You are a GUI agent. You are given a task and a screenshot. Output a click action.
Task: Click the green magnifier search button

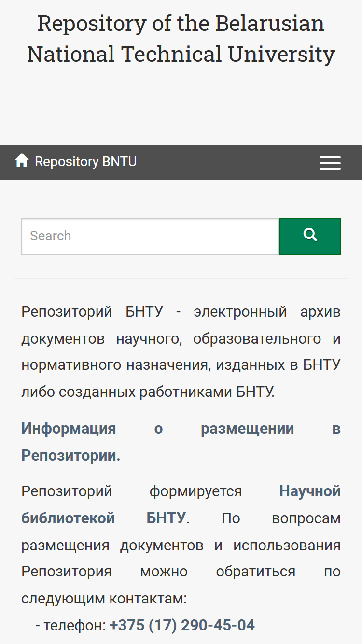tap(310, 236)
